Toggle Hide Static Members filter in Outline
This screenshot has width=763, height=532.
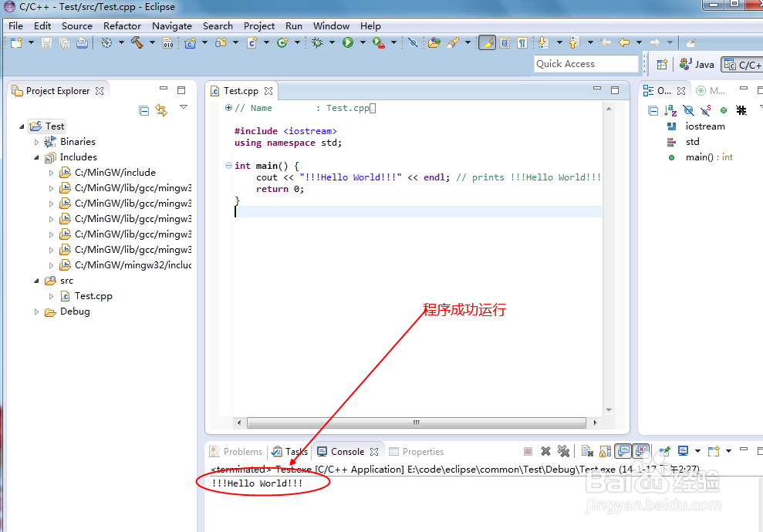pos(706,110)
